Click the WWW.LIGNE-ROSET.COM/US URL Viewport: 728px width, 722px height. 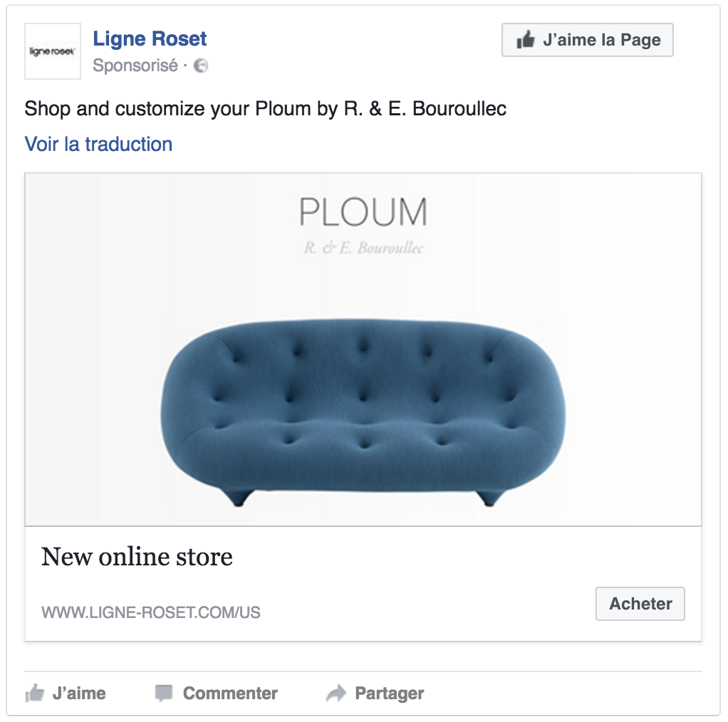coord(151,612)
